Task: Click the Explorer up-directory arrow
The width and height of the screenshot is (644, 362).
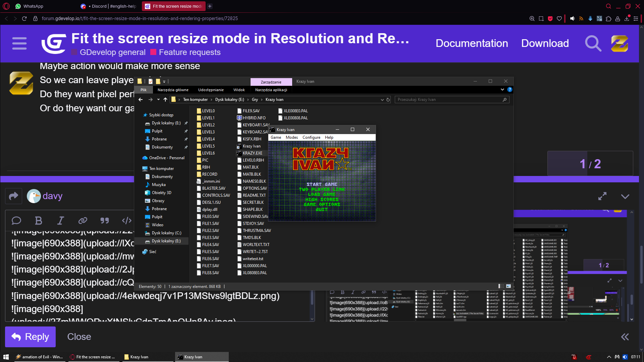Action: point(165,100)
